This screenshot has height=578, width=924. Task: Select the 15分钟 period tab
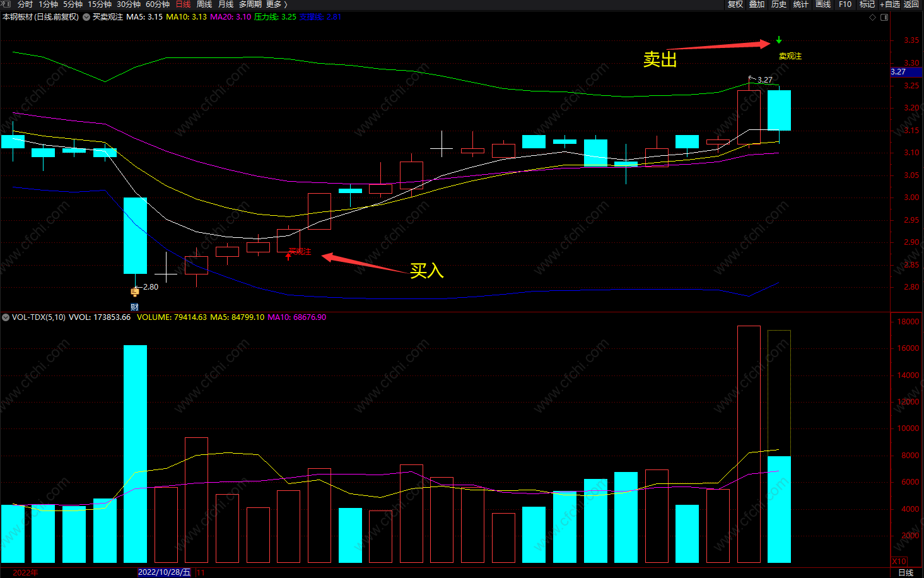[100, 4]
